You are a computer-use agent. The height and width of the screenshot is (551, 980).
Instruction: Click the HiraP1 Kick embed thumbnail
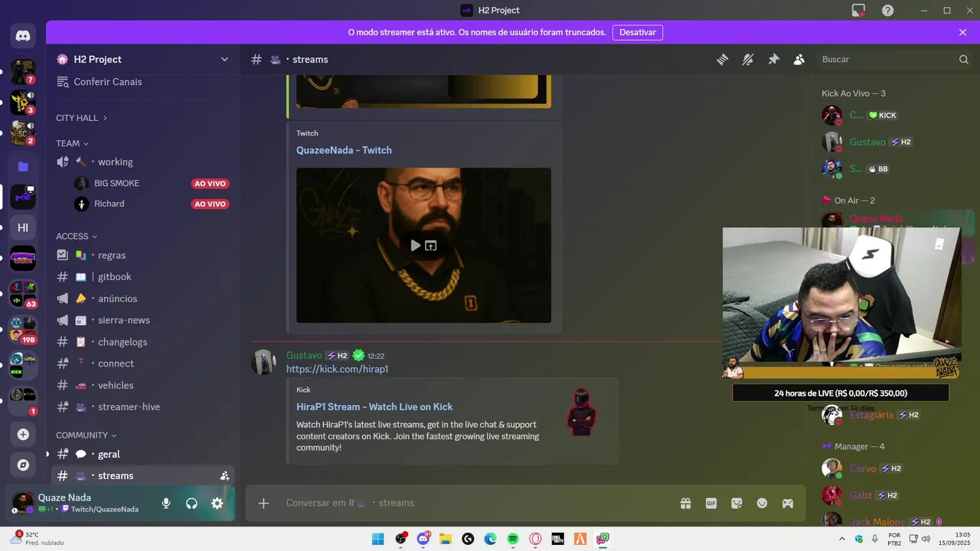click(x=582, y=412)
